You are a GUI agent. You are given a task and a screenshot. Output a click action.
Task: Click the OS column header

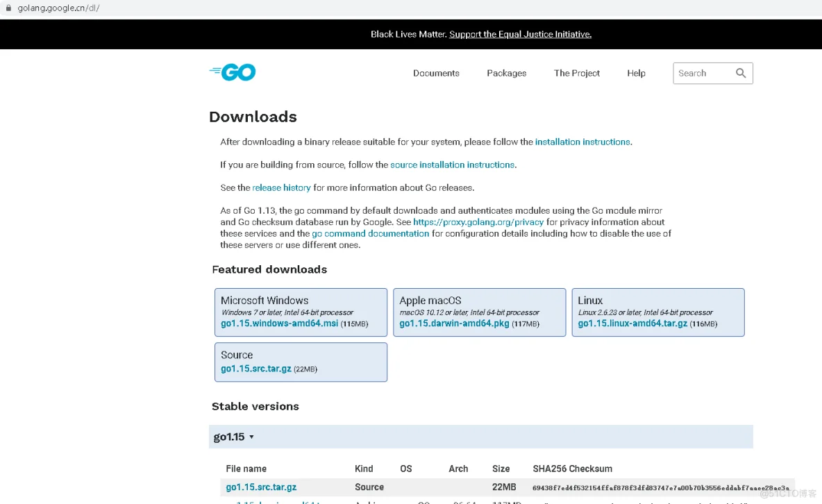(x=405, y=469)
